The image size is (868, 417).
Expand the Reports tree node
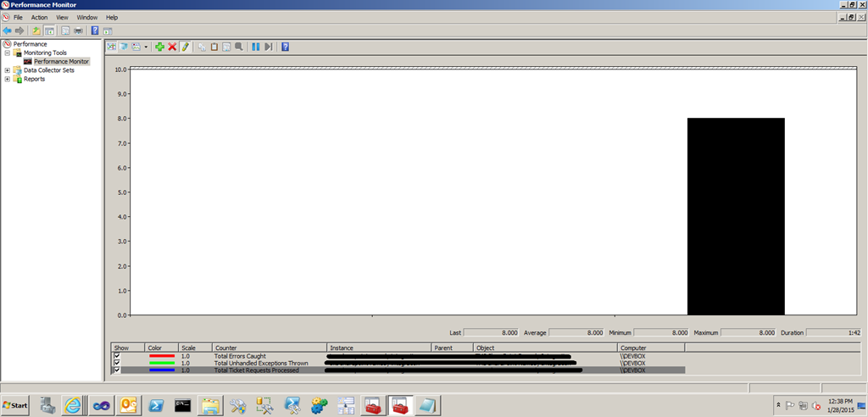click(8, 79)
